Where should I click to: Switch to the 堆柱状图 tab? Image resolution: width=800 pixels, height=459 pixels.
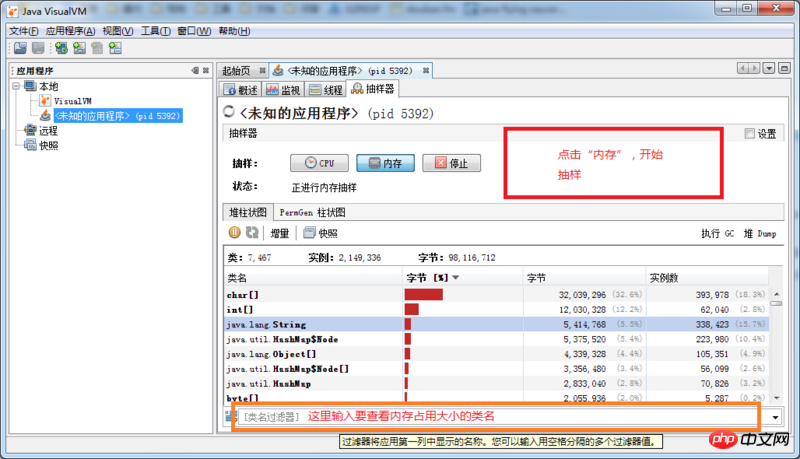(x=248, y=212)
